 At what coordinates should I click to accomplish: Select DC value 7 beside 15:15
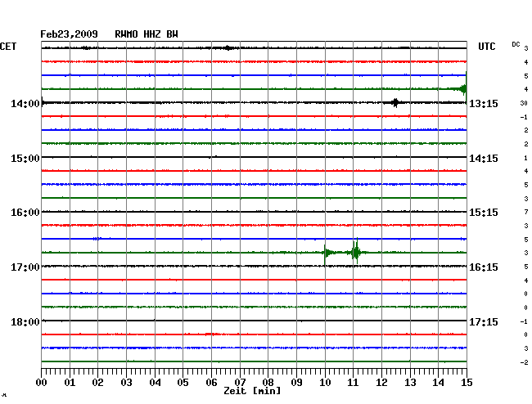point(526,212)
